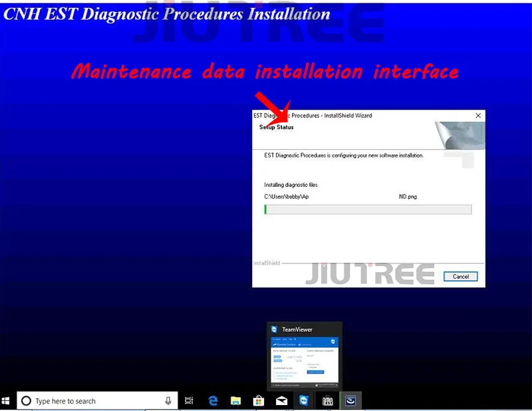Screen dimensions: 532x411
Task: Open the Windows Start menu
Action: click(6, 401)
